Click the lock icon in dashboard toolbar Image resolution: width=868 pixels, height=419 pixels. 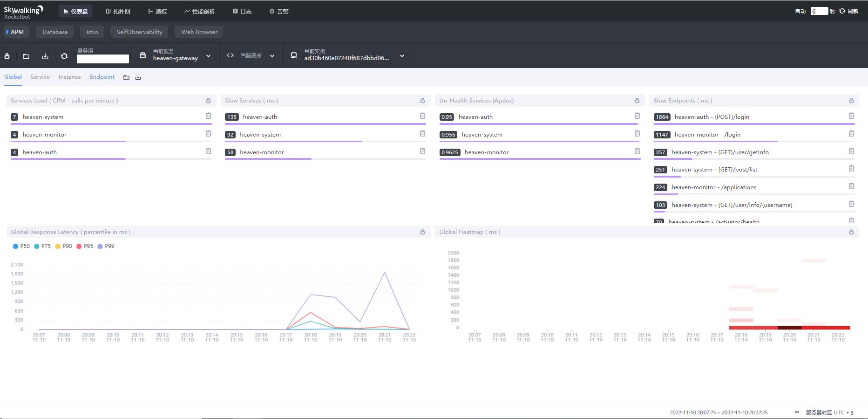[x=7, y=56]
